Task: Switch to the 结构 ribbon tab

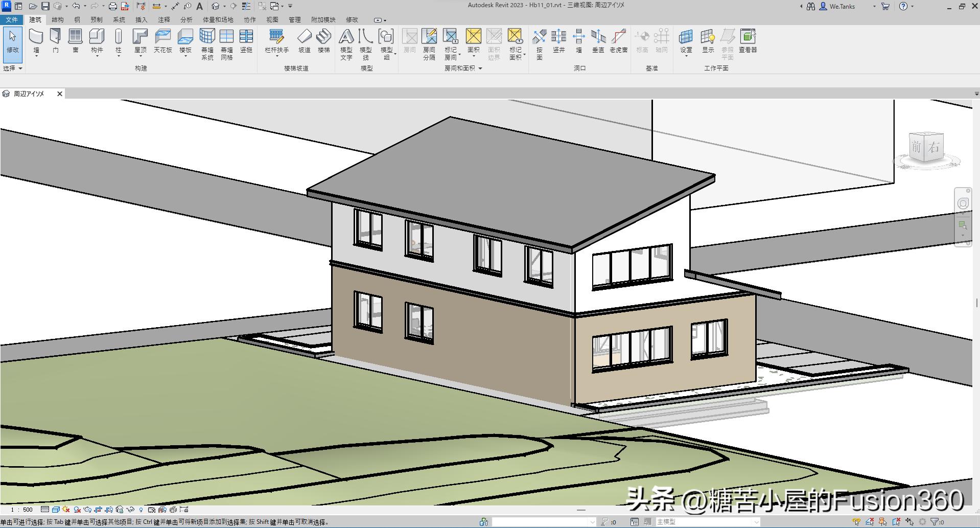Action: [57, 20]
